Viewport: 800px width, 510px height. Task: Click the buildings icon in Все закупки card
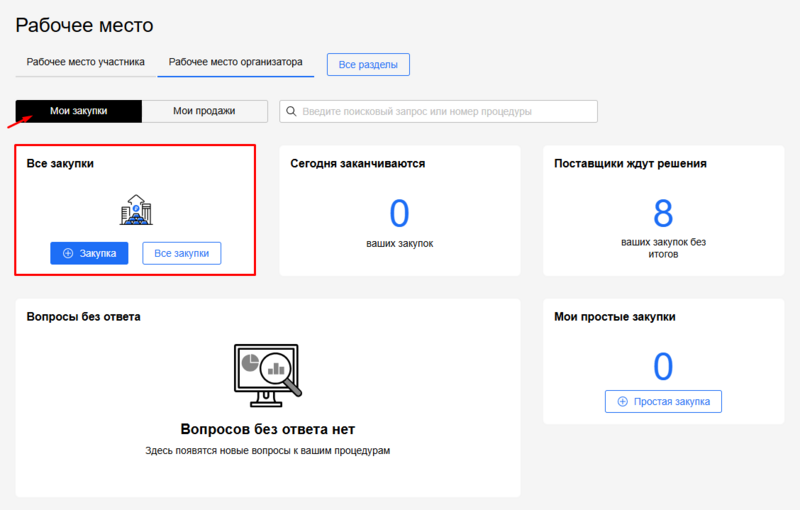click(136, 210)
